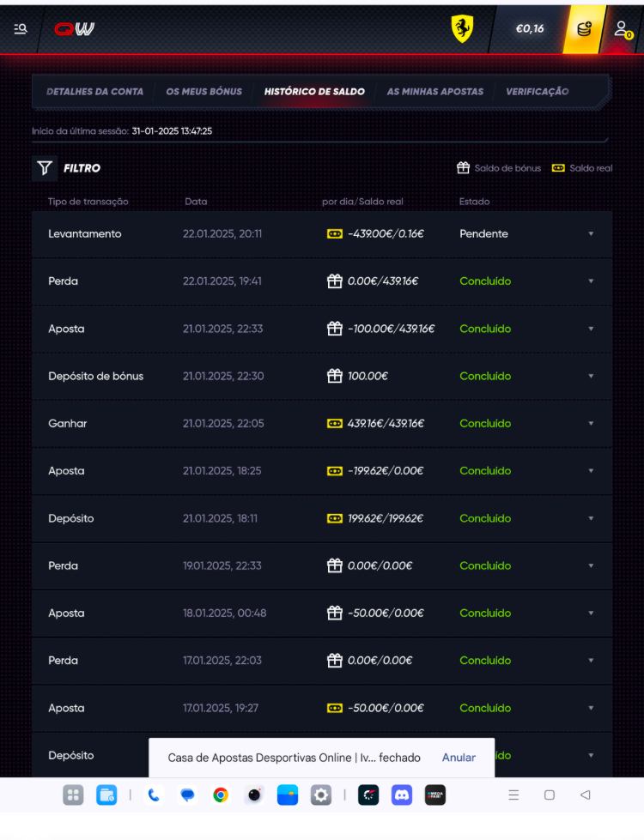
Task: Go to As Minhas Apostas tab
Action: tap(435, 92)
